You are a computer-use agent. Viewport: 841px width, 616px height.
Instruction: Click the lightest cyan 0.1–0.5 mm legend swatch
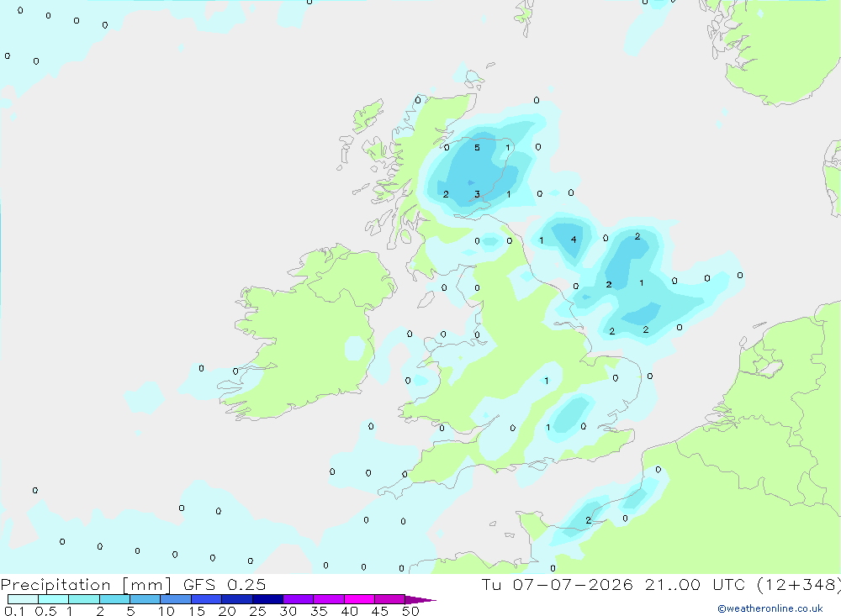(23, 599)
